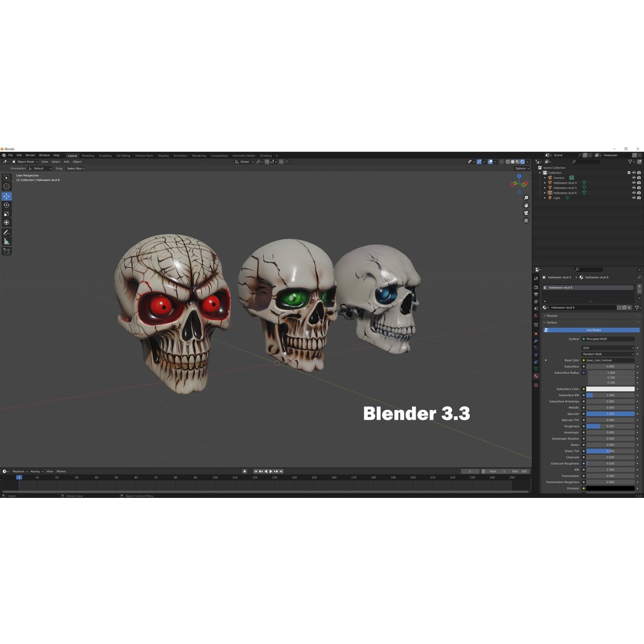The width and height of the screenshot is (644, 644).
Task: Click the Emission black color swatch
Action: point(611,488)
